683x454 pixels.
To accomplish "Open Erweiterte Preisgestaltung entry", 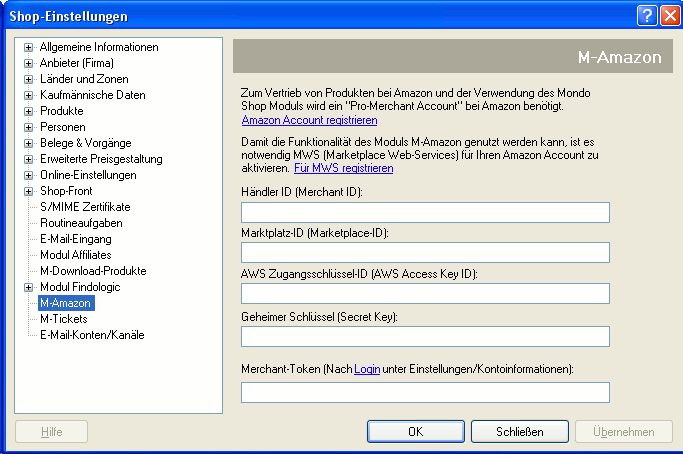I will [101, 159].
